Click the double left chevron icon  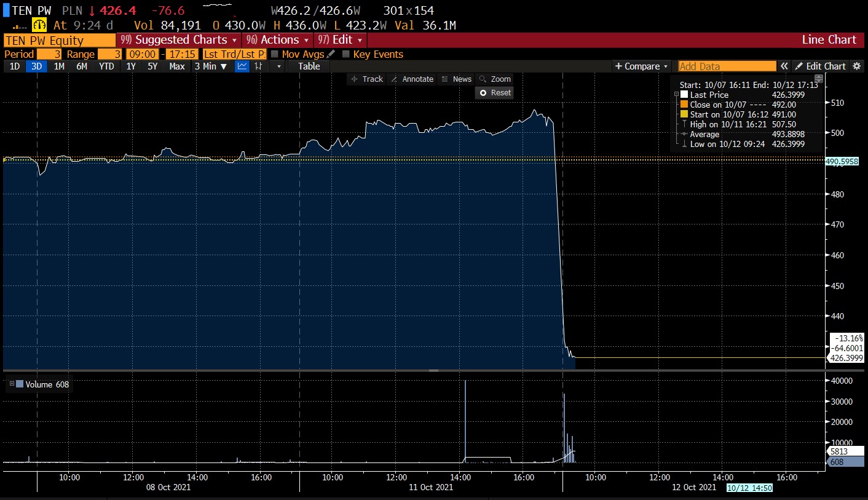784,66
